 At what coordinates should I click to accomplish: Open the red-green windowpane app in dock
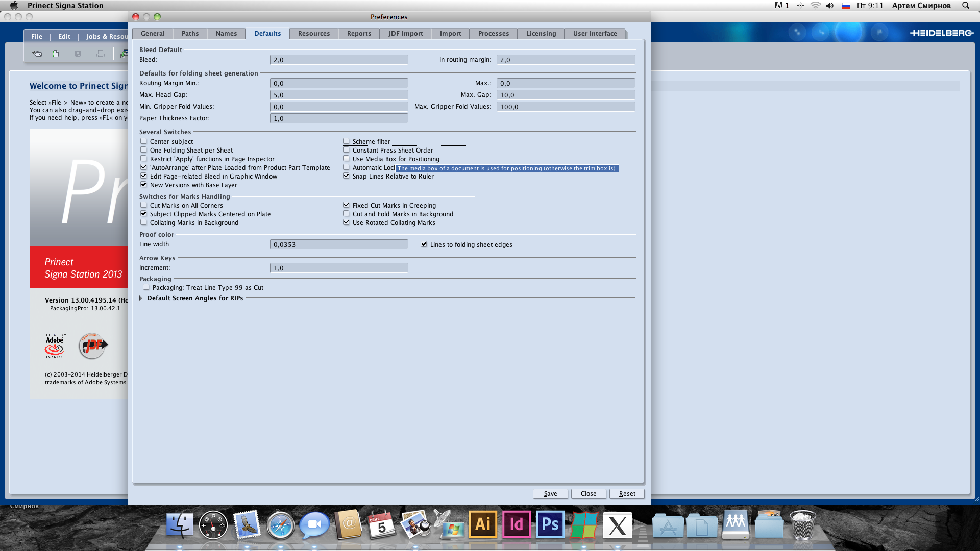[584, 525]
